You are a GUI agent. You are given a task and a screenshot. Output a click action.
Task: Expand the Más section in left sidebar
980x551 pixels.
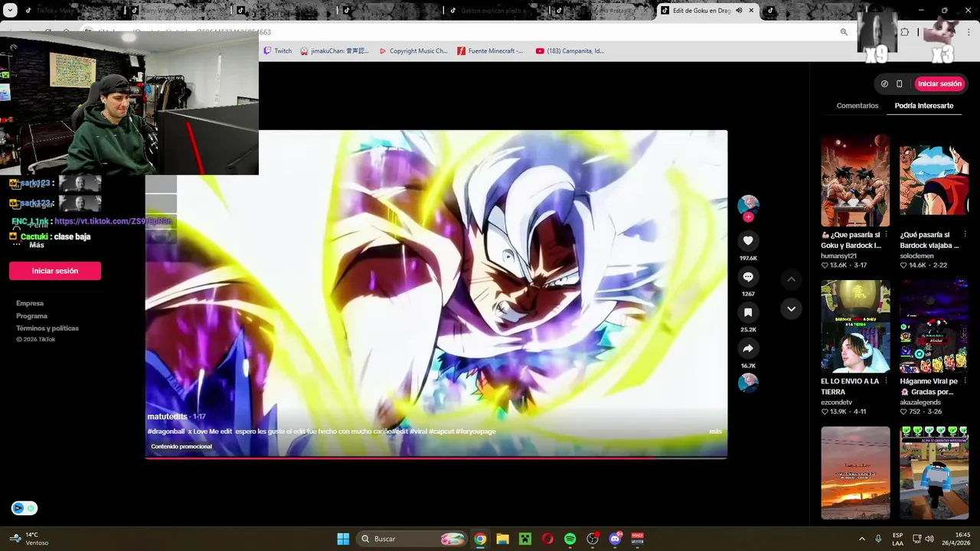(x=37, y=245)
